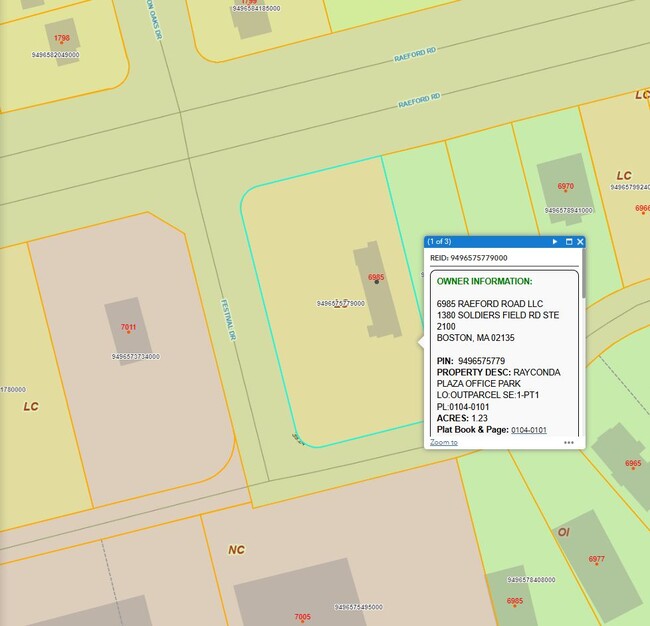Select building 6970 on the map
Image resolution: width=650 pixels, height=626 pixels.
coord(565,186)
